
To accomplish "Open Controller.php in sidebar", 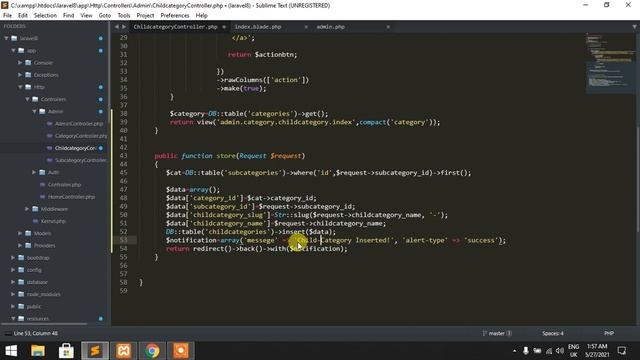I will pyautogui.click(x=64, y=184).
